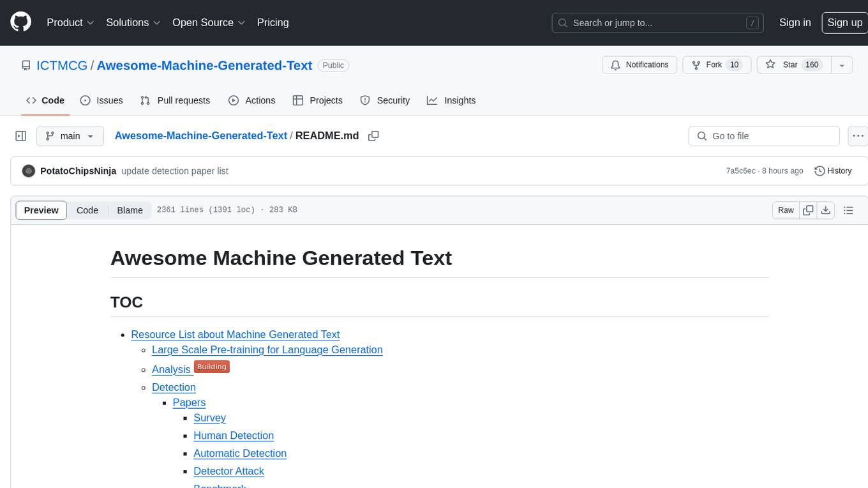Switch to the Actions tab
The width and height of the screenshot is (868, 488).
(252, 100)
